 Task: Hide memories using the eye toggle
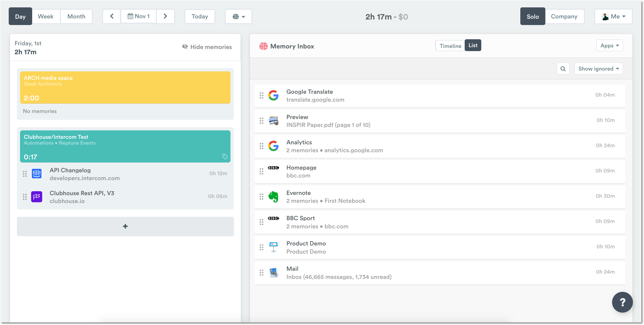pos(207,47)
